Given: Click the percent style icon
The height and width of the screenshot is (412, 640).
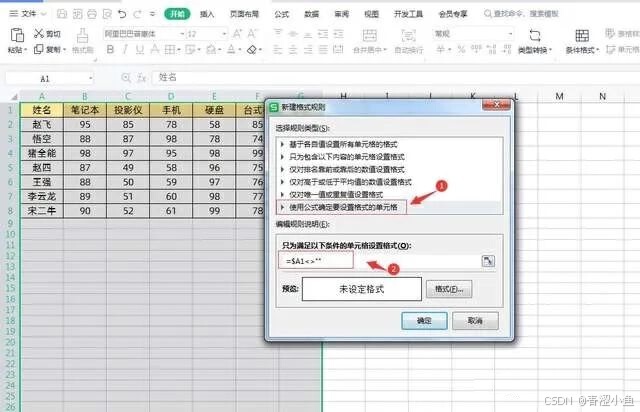Looking at the screenshot, I should pos(461,50).
